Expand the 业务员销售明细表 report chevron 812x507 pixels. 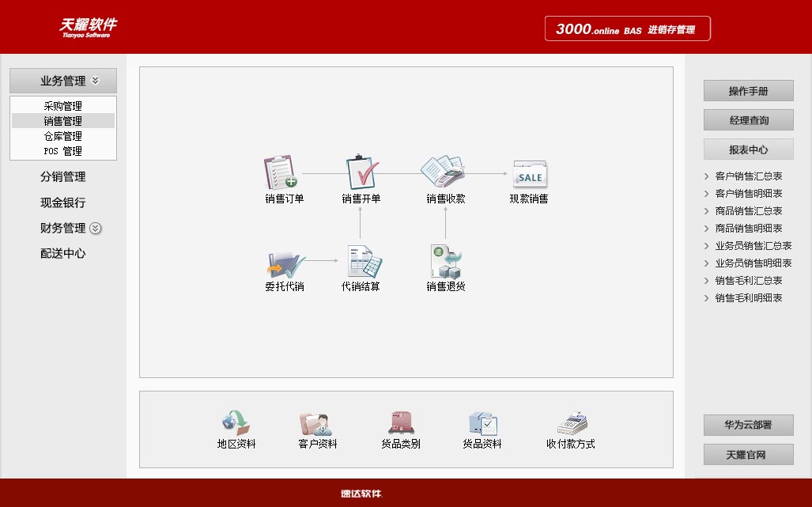(x=706, y=263)
